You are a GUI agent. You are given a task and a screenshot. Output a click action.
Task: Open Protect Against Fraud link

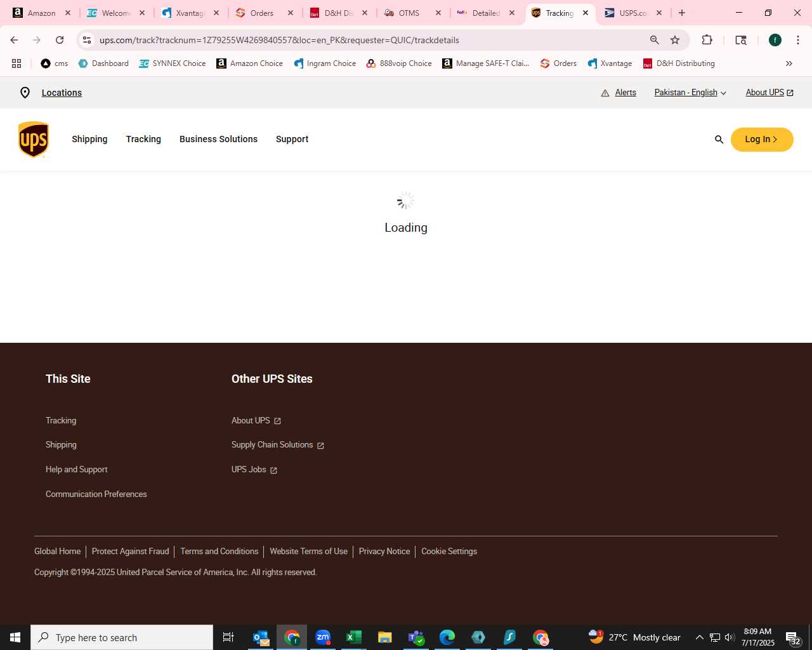coord(131,552)
